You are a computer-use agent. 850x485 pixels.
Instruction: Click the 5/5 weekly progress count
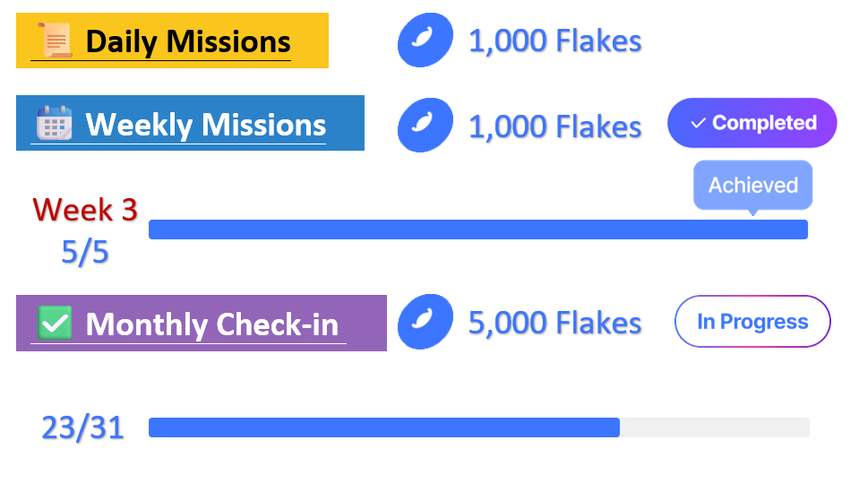point(85,252)
